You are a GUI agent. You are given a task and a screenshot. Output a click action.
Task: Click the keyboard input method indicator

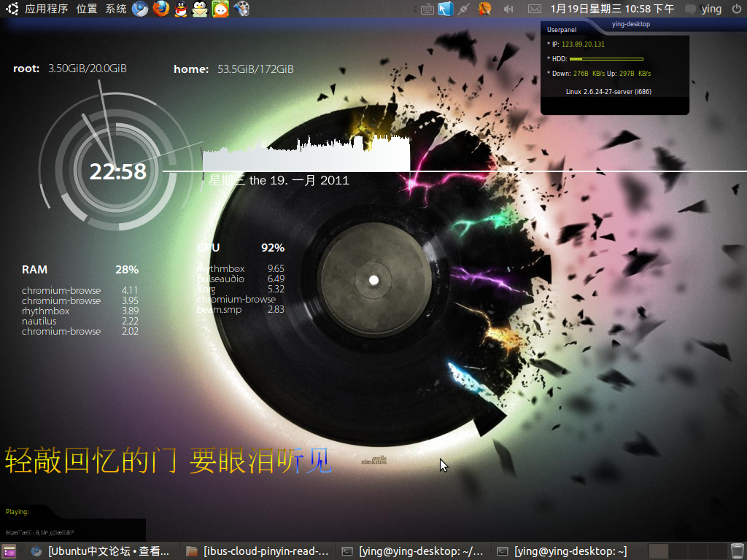[x=427, y=9]
